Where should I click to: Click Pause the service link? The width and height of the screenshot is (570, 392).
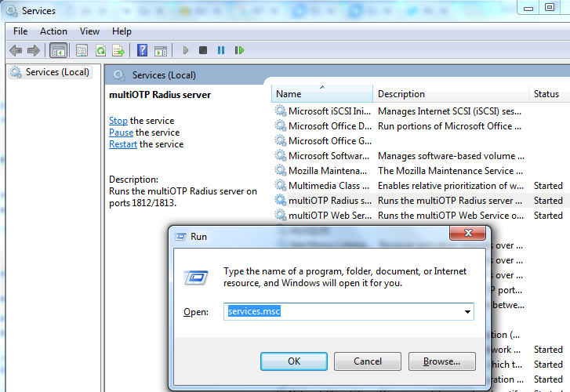(121, 132)
